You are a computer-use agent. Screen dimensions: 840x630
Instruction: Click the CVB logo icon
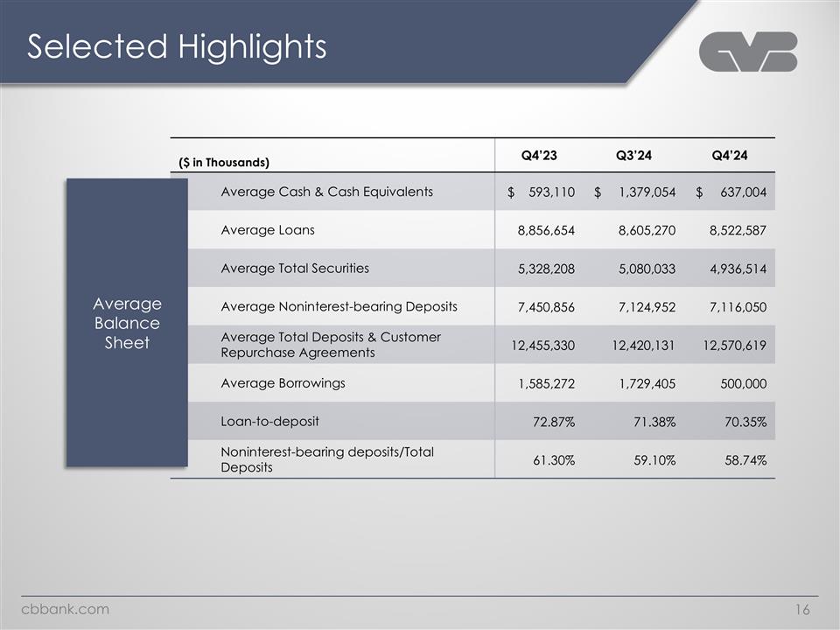[748, 52]
